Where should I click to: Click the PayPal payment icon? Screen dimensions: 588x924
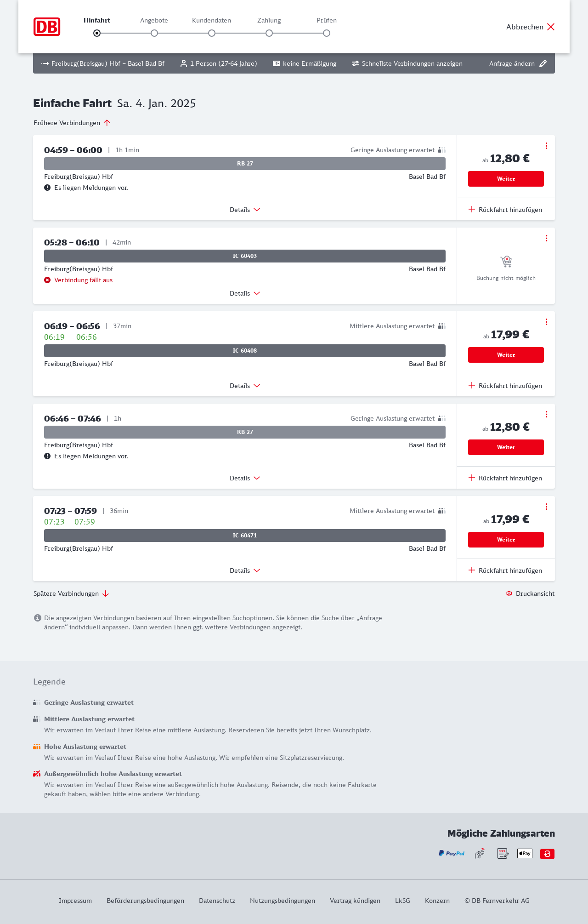451,854
